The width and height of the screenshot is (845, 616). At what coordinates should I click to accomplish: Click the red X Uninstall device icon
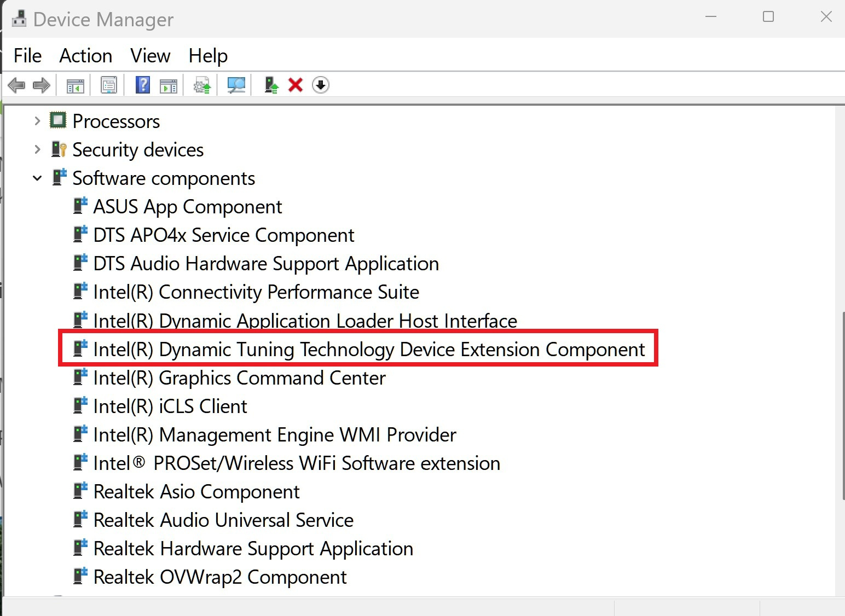point(296,85)
